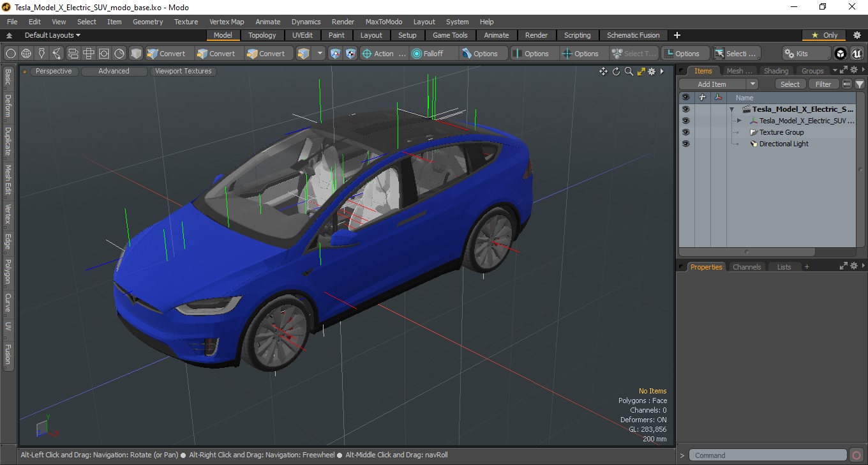Open the Default Layouts dropdown

[52, 35]
